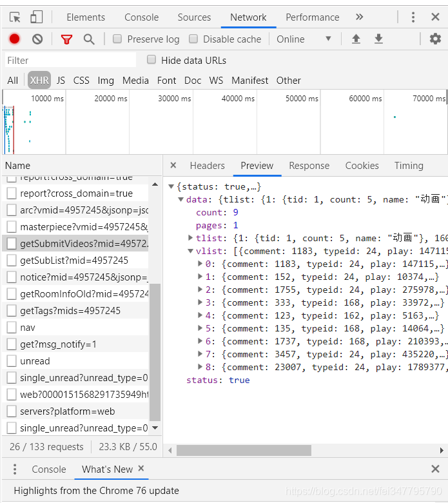Expand vlist item 3 with comment 333

coord(200,302)
